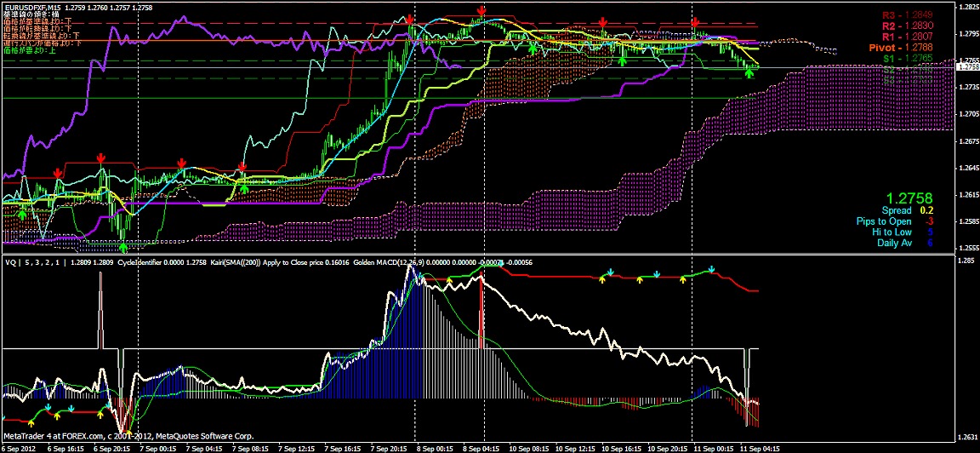
Task: Click the rightmost red down arrow on price chart
Action: 695,21
